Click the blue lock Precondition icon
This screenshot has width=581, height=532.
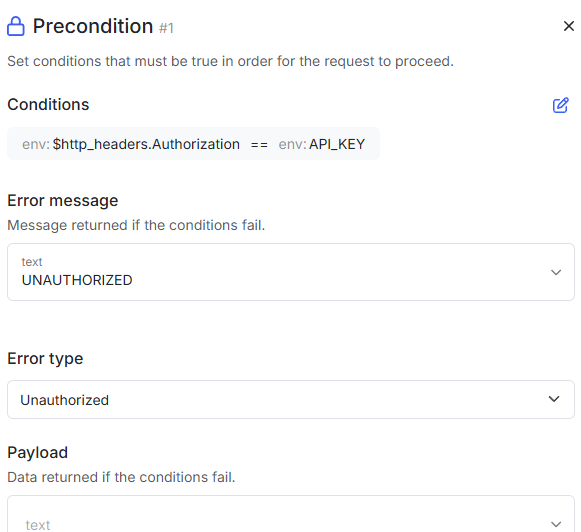[16, 26]
